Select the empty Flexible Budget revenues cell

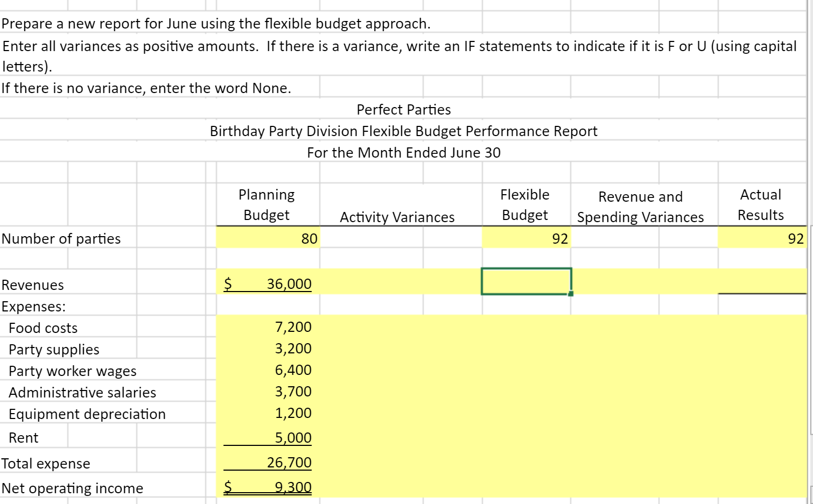coord(525,281)
